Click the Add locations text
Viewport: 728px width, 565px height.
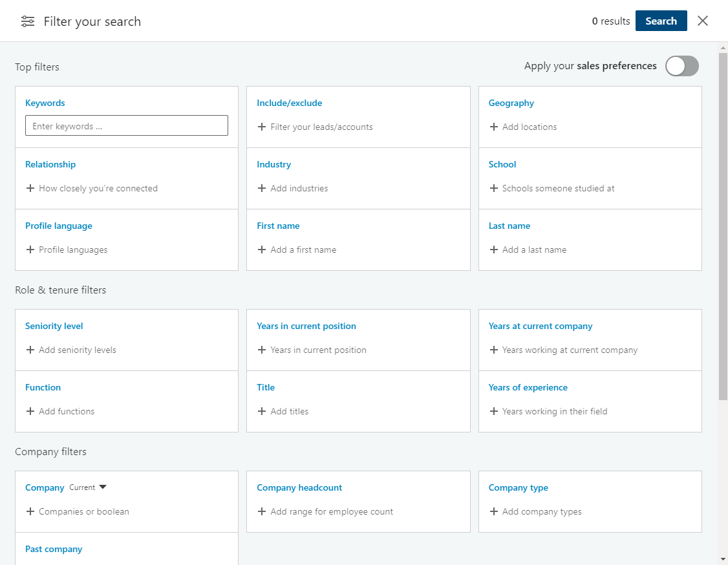(x=530, y=127)
